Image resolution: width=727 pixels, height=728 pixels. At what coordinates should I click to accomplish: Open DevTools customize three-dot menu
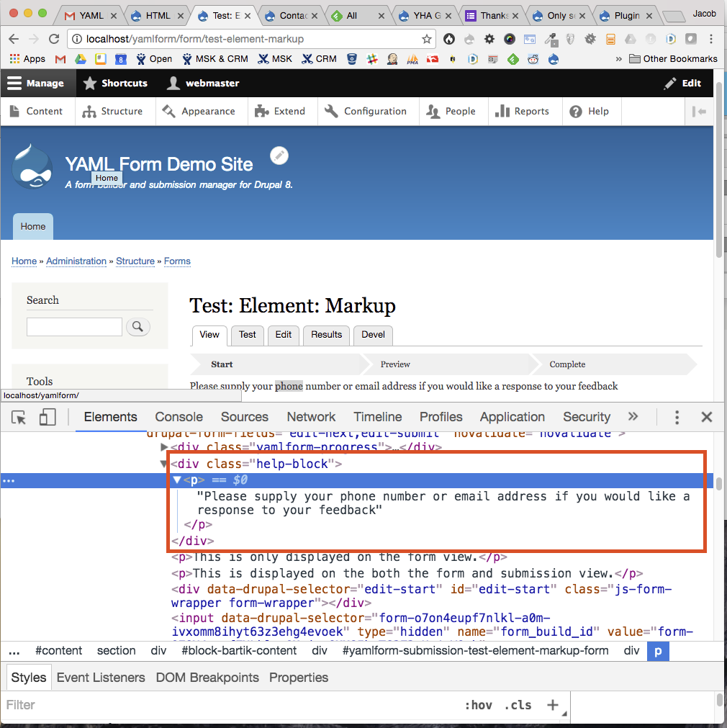tap(677, 418)
